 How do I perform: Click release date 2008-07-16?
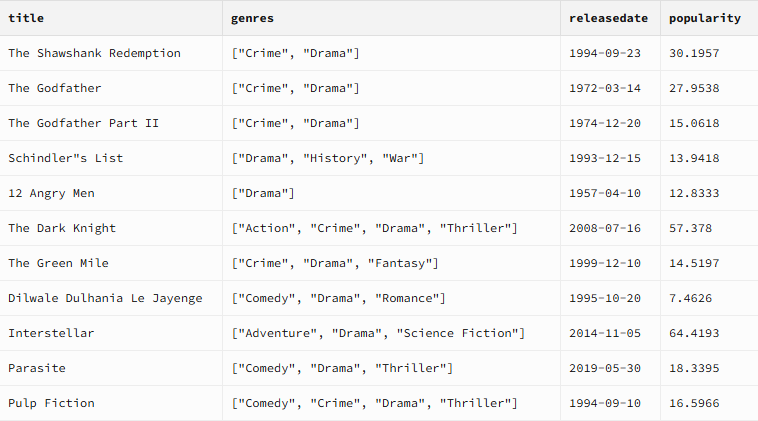[610, 228]
